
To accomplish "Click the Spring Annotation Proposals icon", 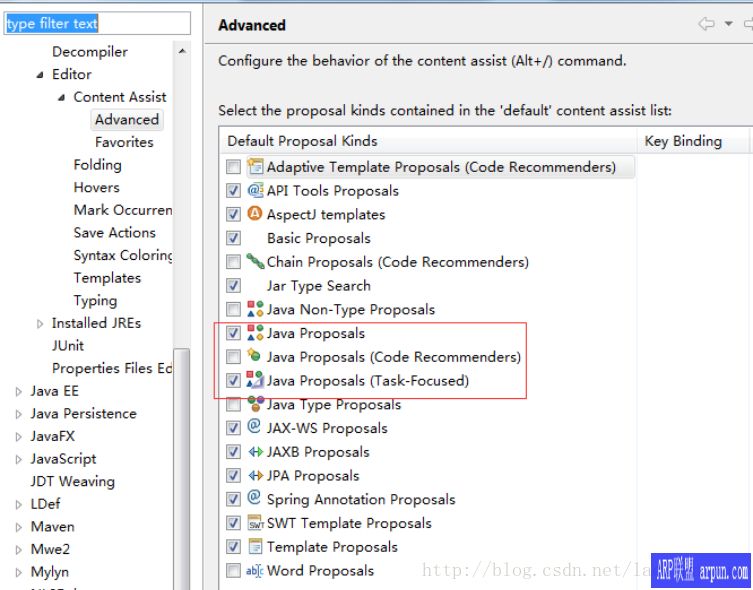I will tap(255, 498).
